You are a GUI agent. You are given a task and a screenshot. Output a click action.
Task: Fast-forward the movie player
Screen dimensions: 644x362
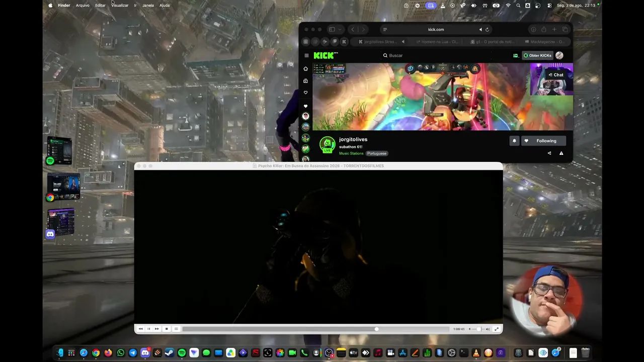156,329
